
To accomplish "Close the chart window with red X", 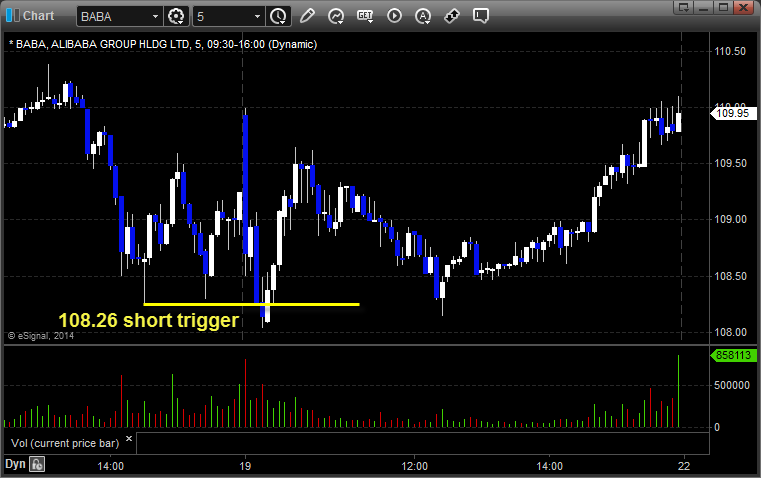I will coord(743,7).
